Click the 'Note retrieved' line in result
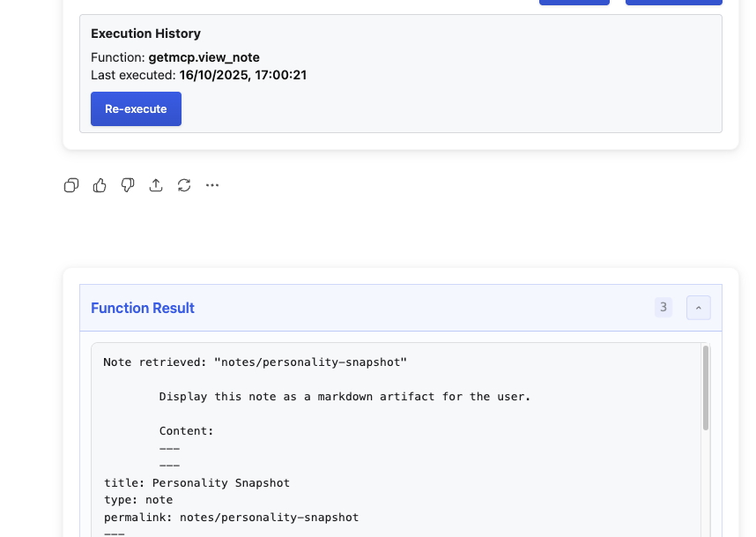756x537 pixels. 255,362
